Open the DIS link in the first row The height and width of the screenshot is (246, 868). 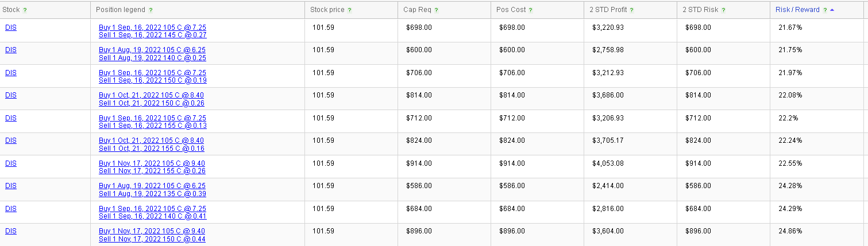11,27
